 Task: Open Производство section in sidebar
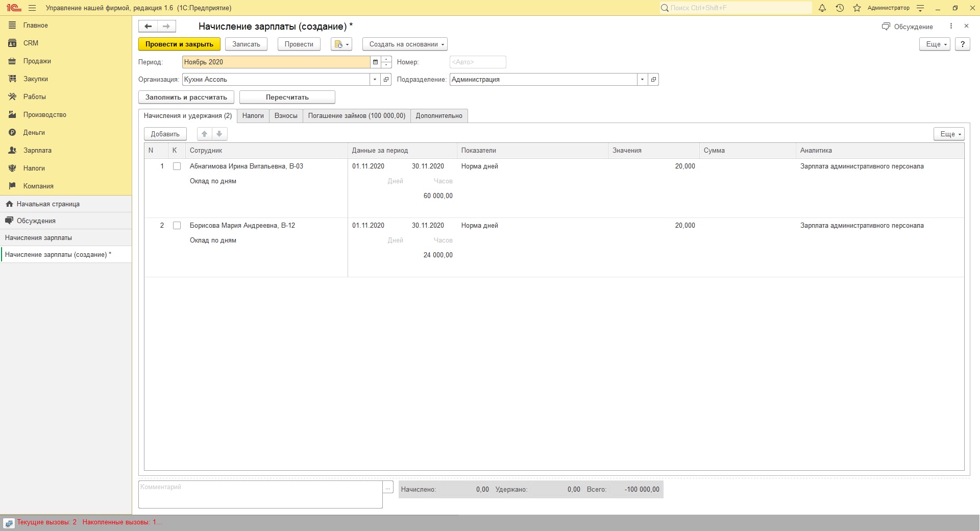point(66,115)
